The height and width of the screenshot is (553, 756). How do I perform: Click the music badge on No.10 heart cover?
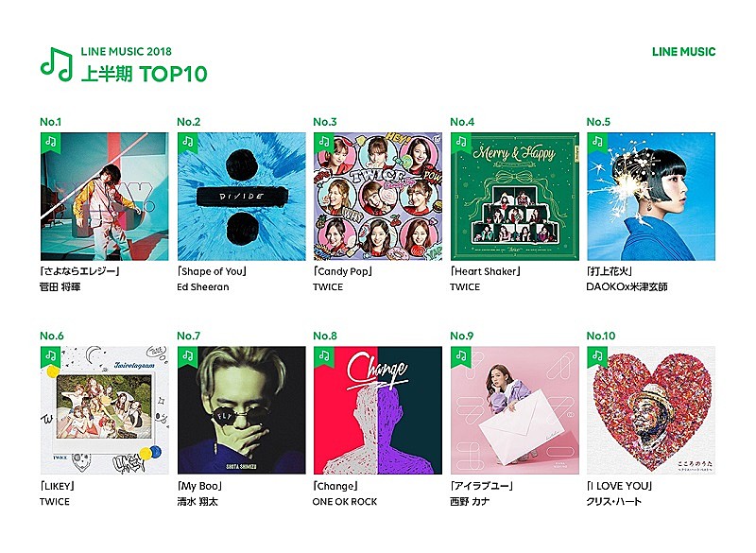(x=596, y=355)
